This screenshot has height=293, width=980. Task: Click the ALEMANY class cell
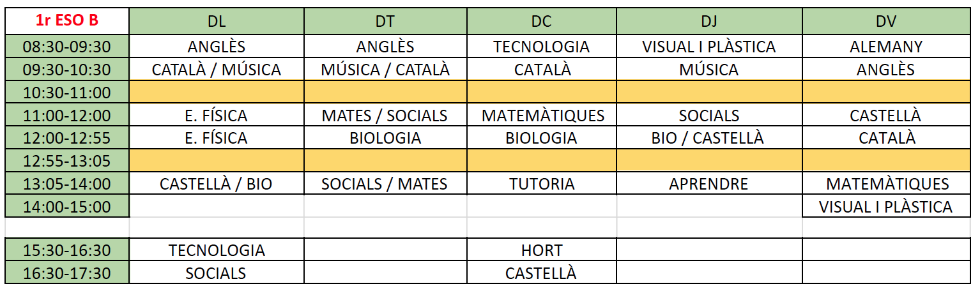coord(886,47)
